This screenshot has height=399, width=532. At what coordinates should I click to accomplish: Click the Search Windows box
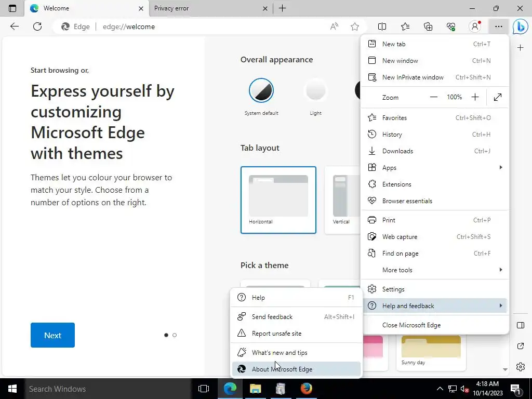[108, 389]
